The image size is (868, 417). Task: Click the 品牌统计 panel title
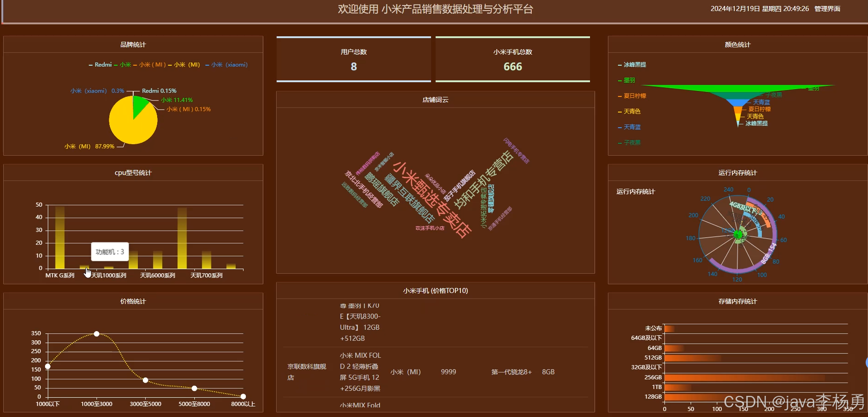click(x=133, y=45)
